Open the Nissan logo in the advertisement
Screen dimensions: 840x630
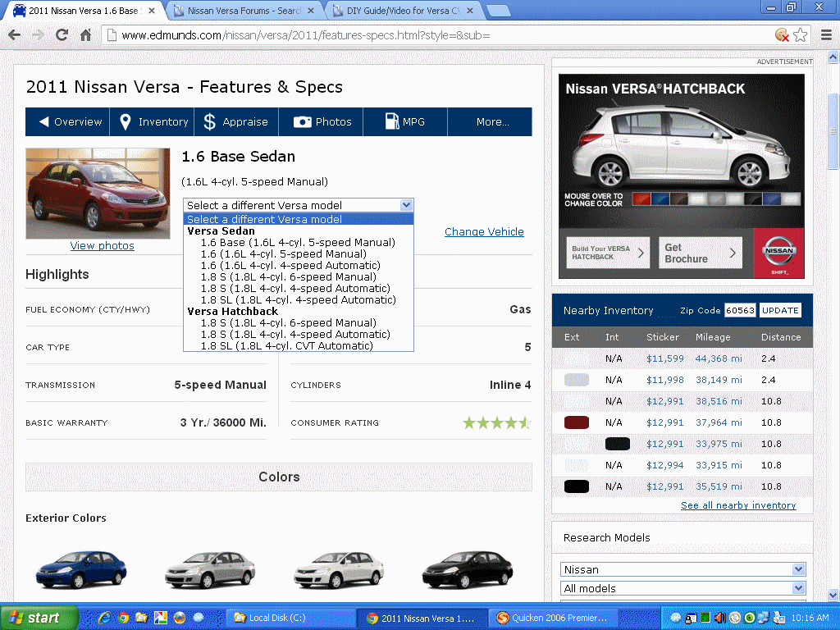point(779,253)
